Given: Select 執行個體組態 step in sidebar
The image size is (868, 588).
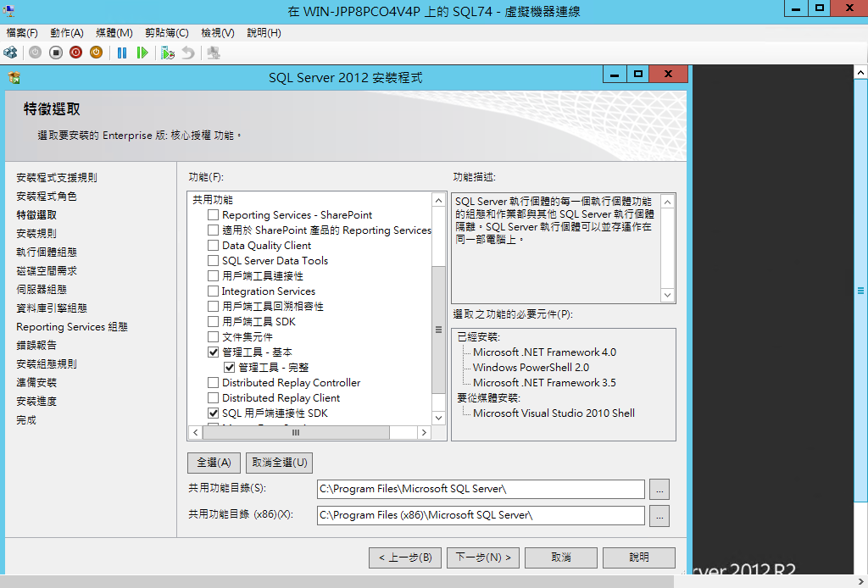Looking at the screenshot, I should coord(47,252).
